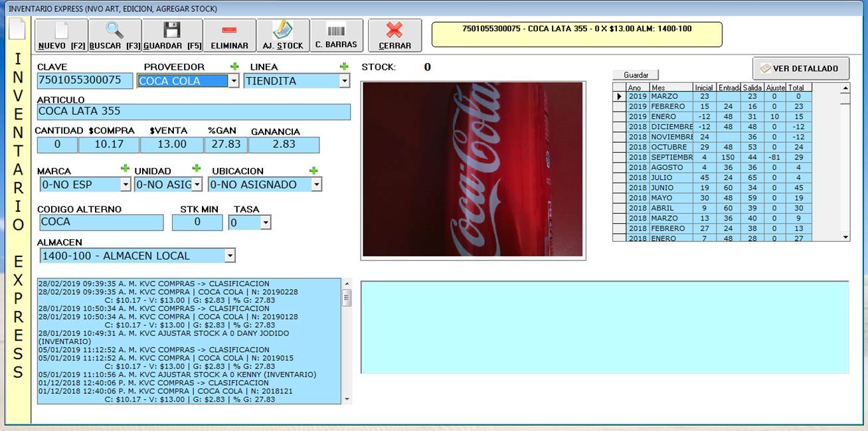Click CODIGO ALTERNO field COCA
868x431 pixels.
tap(100, 222)
